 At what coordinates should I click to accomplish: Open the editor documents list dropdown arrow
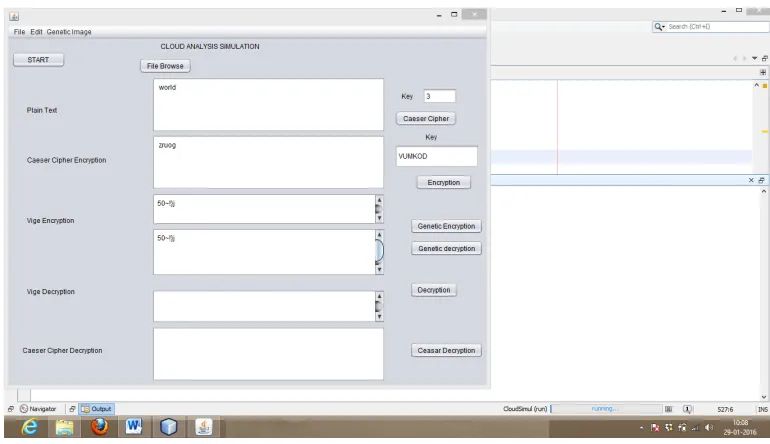point(754,58)
